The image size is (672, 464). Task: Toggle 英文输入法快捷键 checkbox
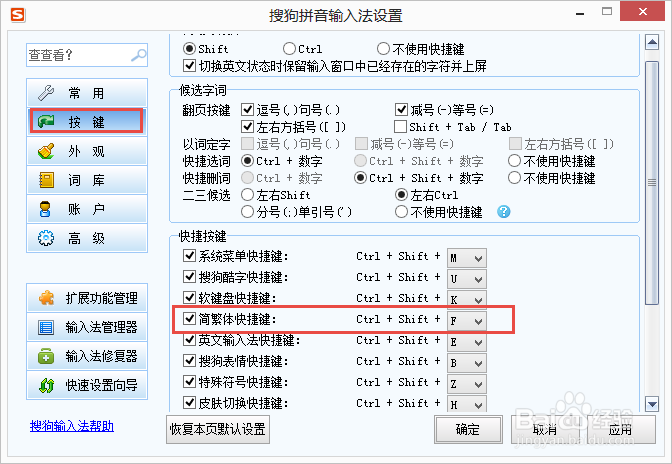pyautogui.click(x=189, y=340)
